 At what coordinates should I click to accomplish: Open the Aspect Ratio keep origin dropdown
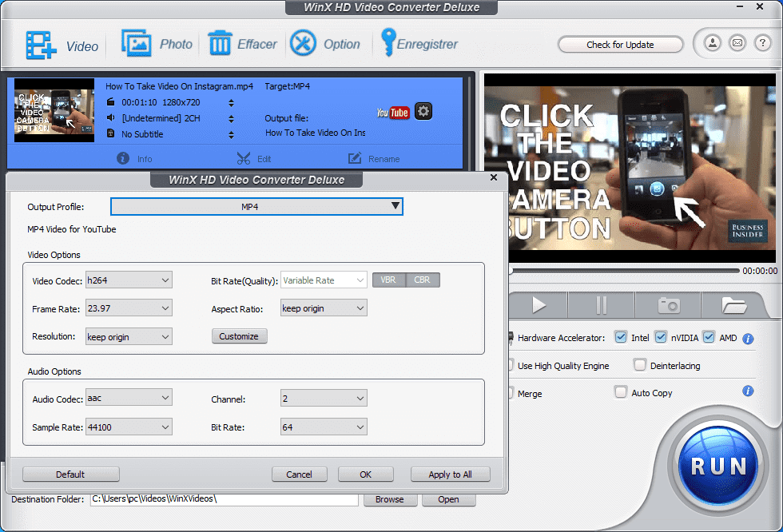[324, 308]
